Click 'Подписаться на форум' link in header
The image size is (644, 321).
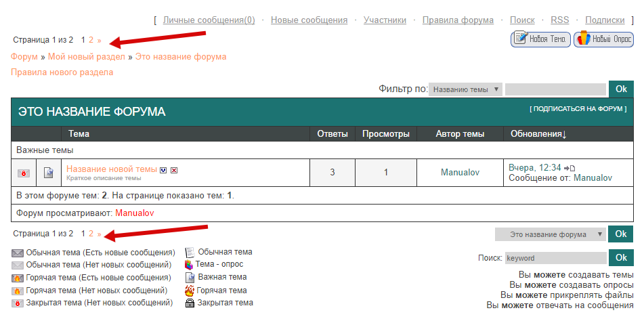point(578,109)
